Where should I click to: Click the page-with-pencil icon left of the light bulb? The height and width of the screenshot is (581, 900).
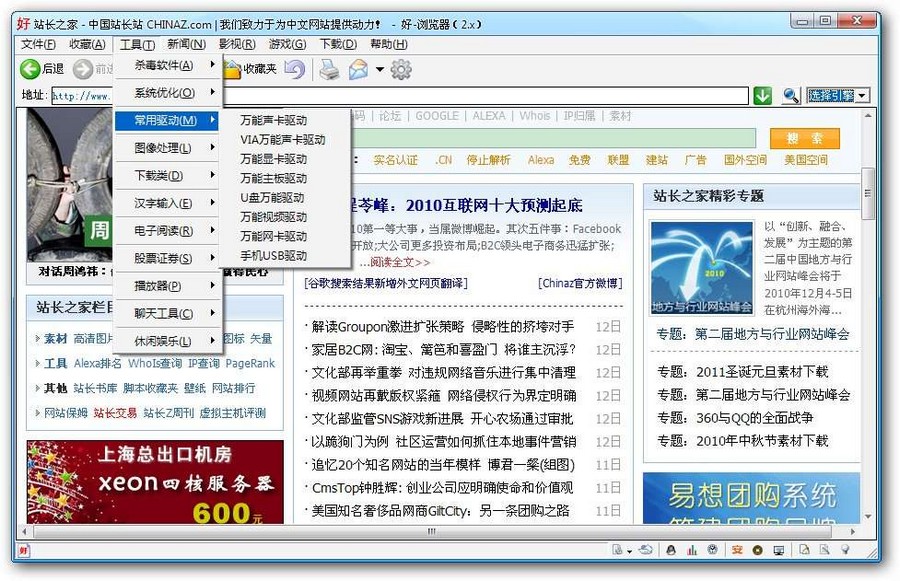point(824,549)
